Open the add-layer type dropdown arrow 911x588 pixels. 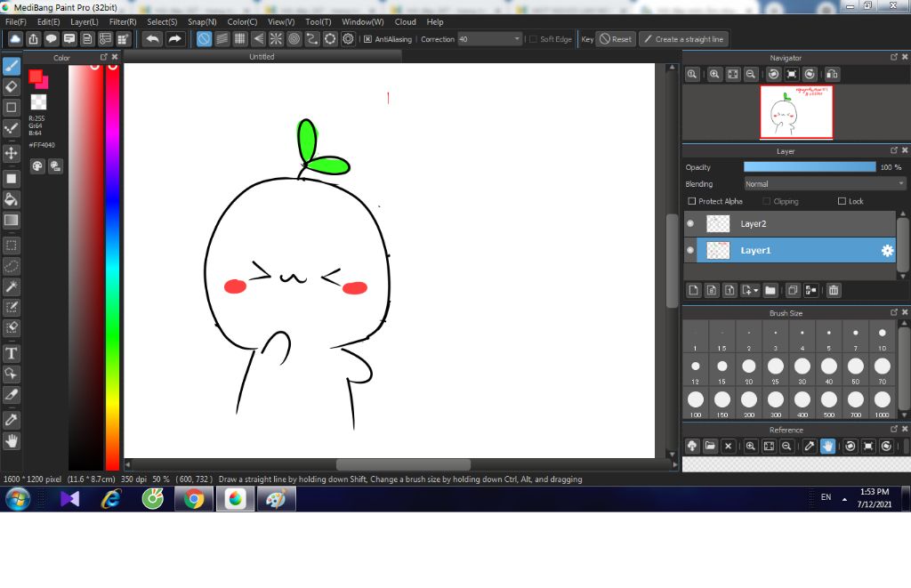pos(756,290)
